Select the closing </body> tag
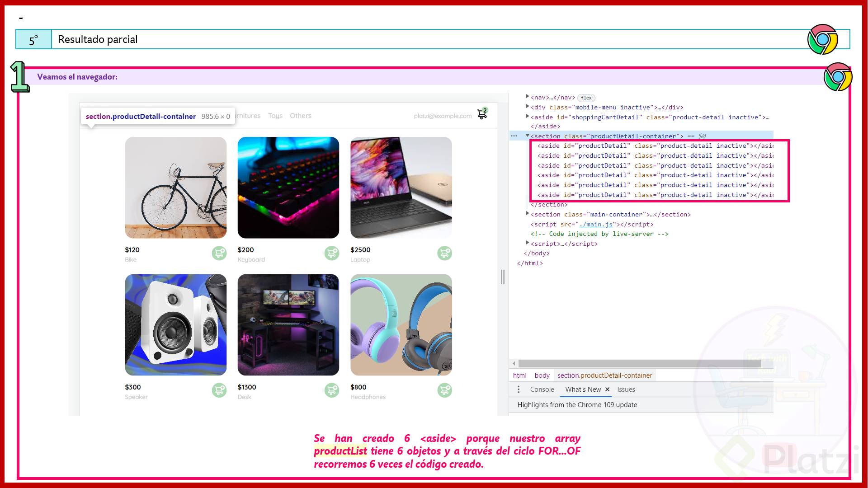The image size is (868, 488). (x=537, y=253)
